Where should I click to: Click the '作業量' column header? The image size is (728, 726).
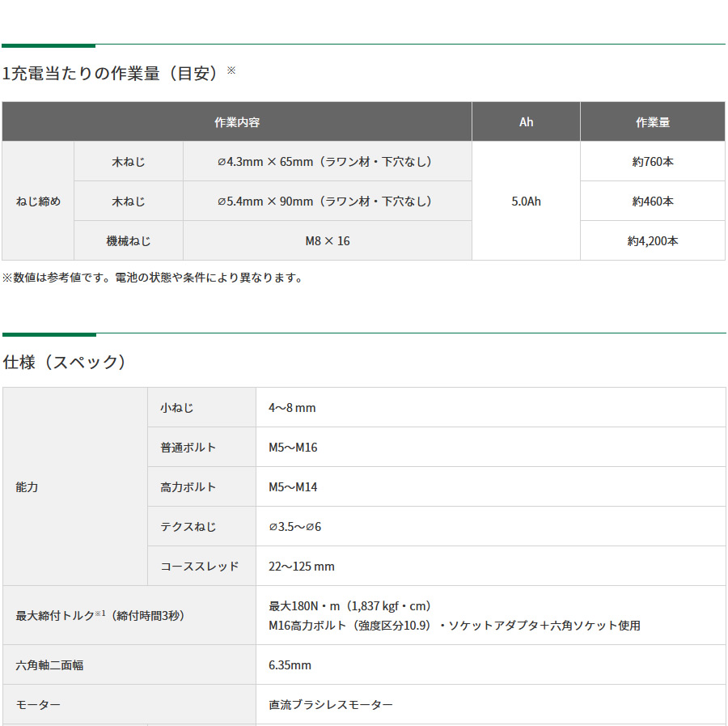click(653, 121)
